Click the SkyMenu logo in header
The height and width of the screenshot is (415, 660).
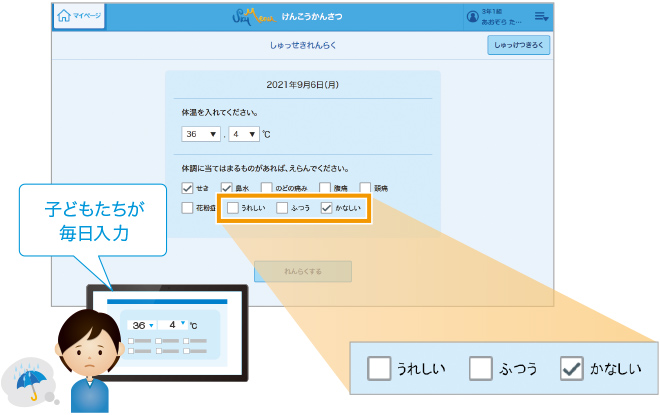point(254,16)
